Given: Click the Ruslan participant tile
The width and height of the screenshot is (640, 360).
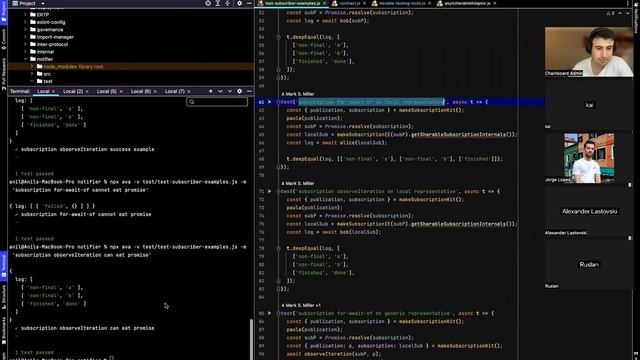Looking at the screenshot, I should [589, 264].
